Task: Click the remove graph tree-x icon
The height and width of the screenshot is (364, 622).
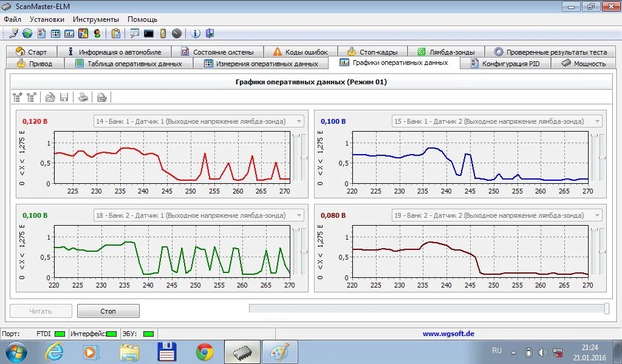Action: click(x=32, y=97)
